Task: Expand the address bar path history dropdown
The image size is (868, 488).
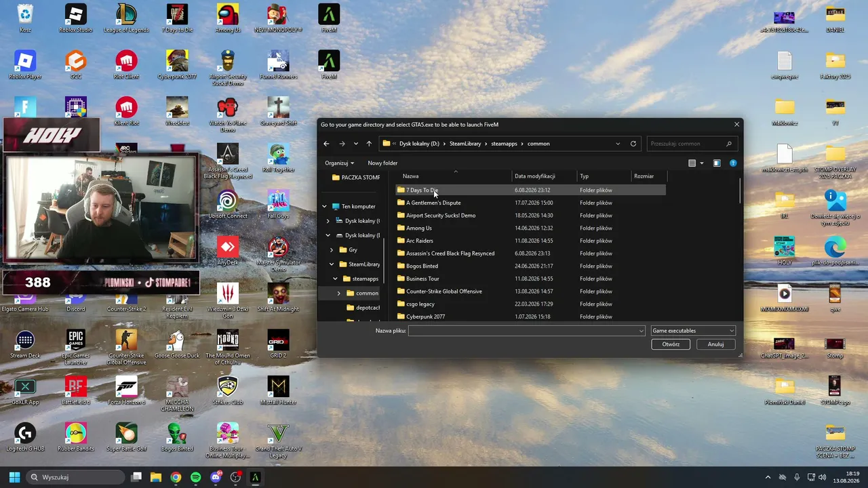Action: (x=618, y=144)
